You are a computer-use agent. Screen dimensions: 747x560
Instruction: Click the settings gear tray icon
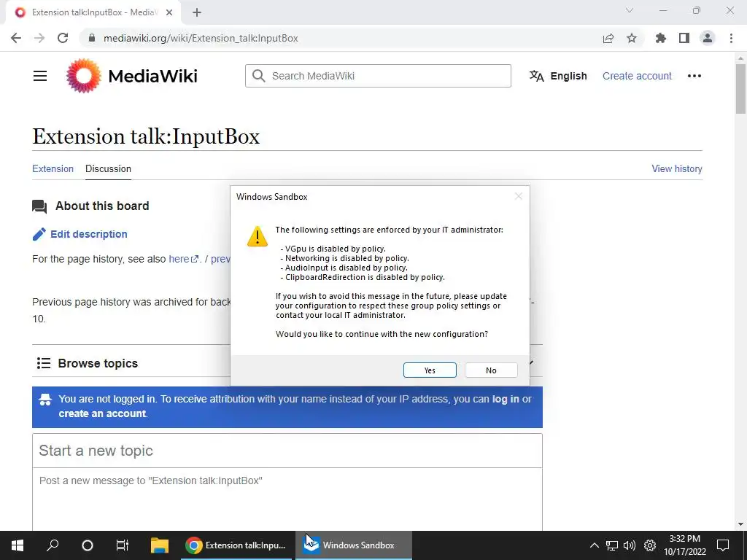[650, 545]
